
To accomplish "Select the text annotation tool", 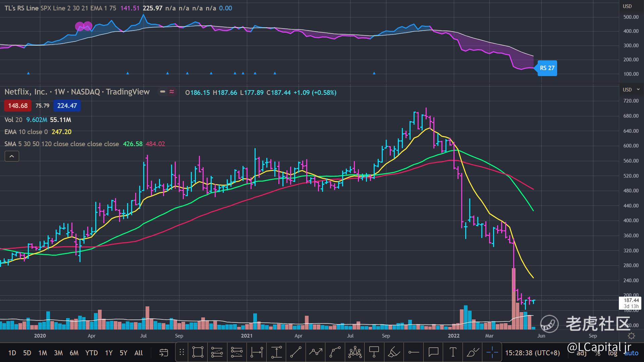I will tap(453, 352).
